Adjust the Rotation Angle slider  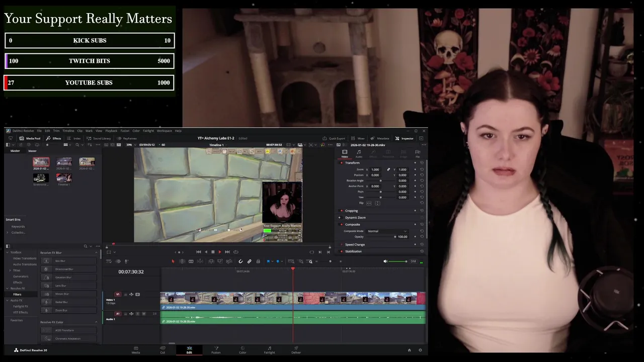pyautogui.click(x=380, y=180)
